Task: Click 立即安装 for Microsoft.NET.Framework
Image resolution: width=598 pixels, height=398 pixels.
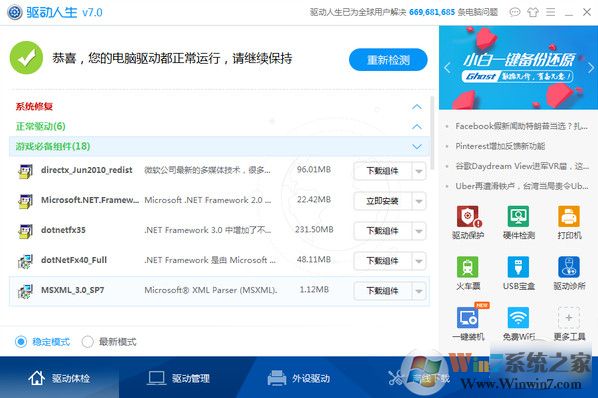Action: [383, 201]
